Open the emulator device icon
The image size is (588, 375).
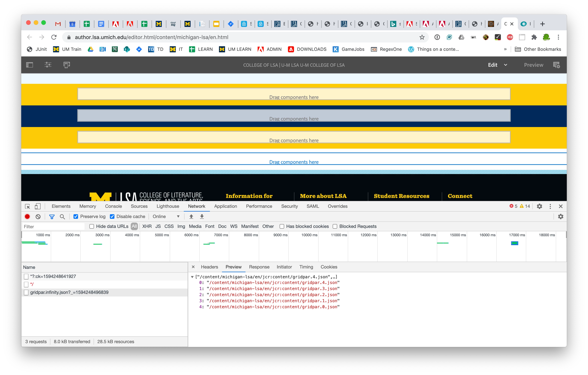click(x=67, y=65)
